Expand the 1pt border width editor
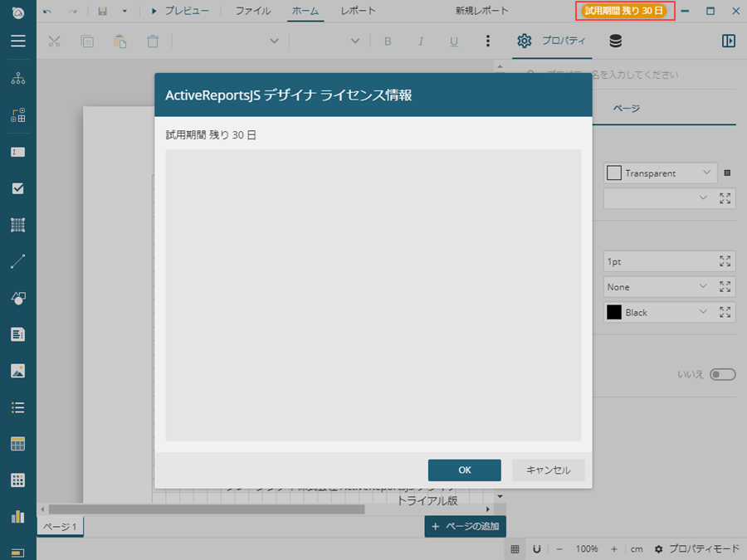Screen dimensions: 747x560 (725, 261)
